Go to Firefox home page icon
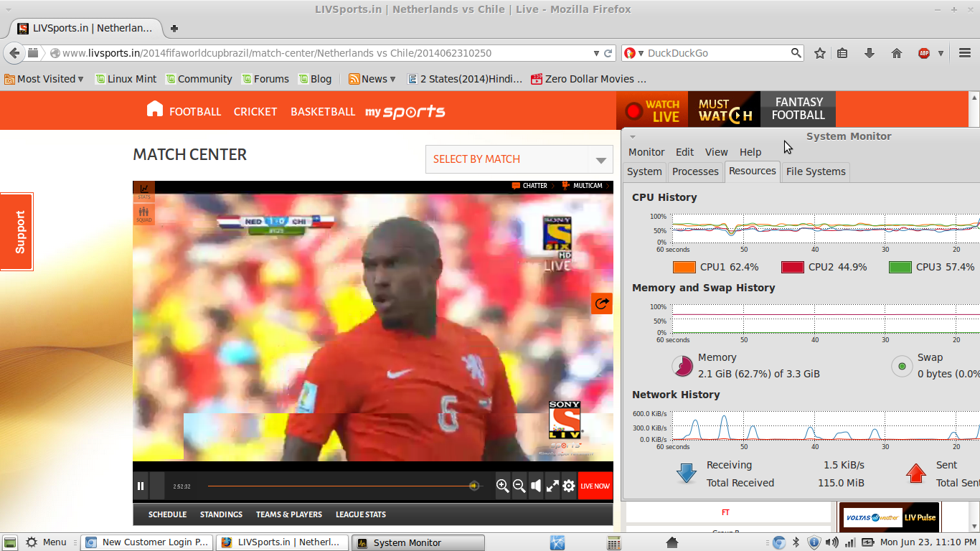The image size is (980, 551). (897, 53)
